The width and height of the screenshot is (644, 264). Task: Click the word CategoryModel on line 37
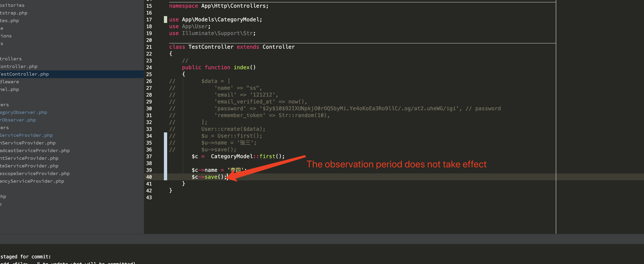(x=232, y=156)
